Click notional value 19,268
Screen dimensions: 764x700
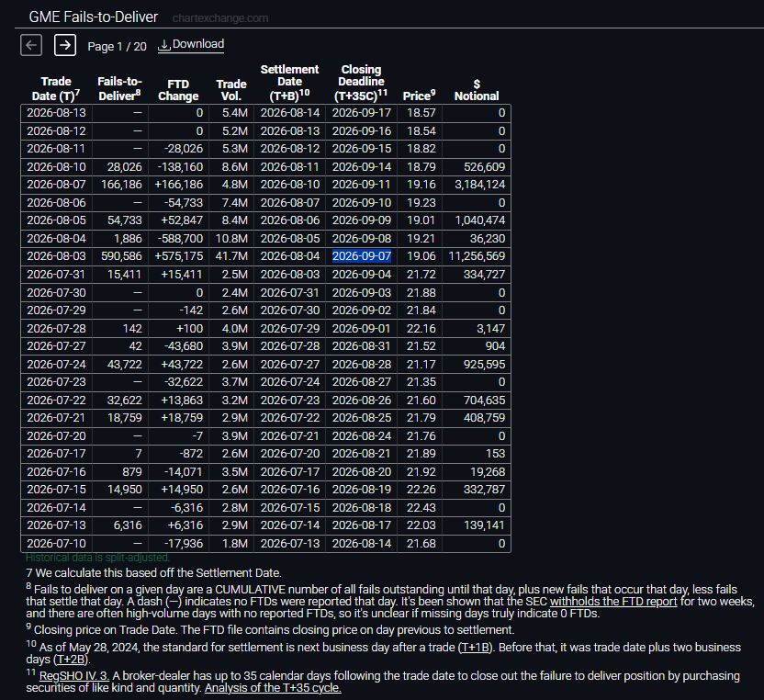[488, 472]
